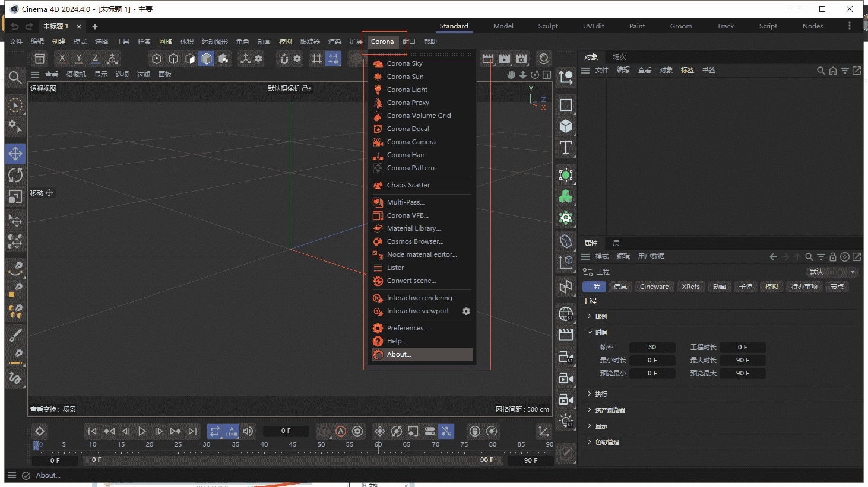Click the Cineware button
Image resolution: width=868 pixels, height=487 pixels.
(x=654, y=287)
